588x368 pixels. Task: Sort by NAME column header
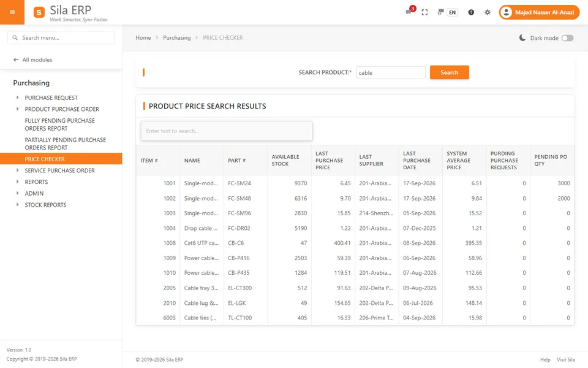point(202,160)
